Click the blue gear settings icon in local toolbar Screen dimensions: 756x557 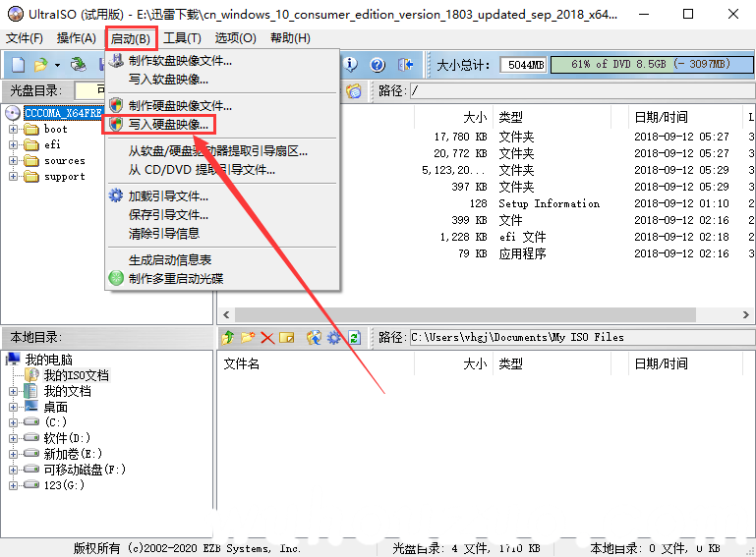click(333, 337)
